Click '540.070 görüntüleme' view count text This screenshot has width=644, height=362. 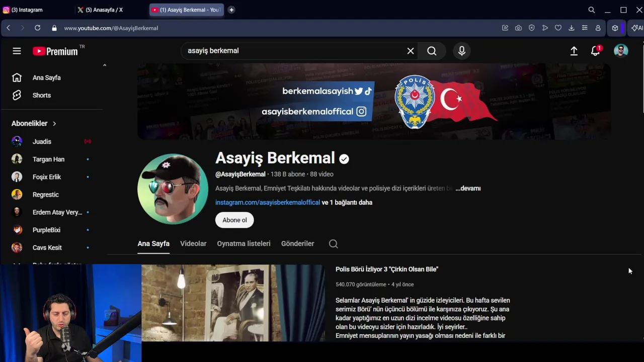point(361,285)
